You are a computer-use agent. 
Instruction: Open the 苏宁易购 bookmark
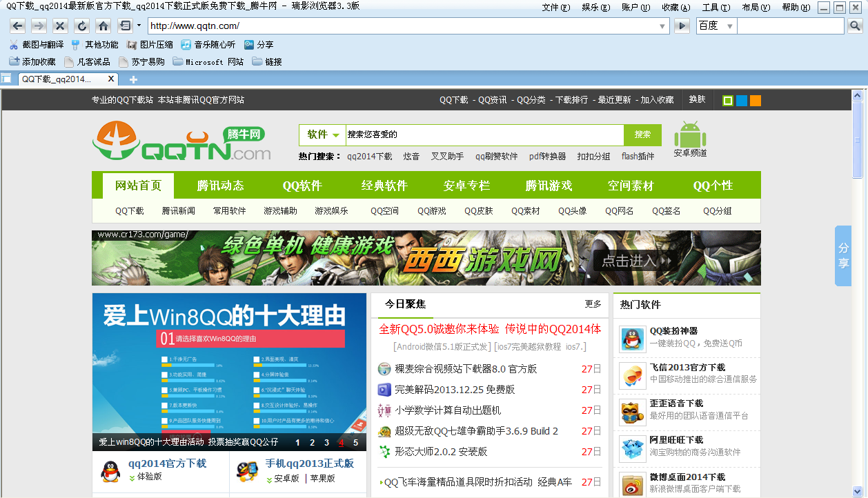[141, 62]
